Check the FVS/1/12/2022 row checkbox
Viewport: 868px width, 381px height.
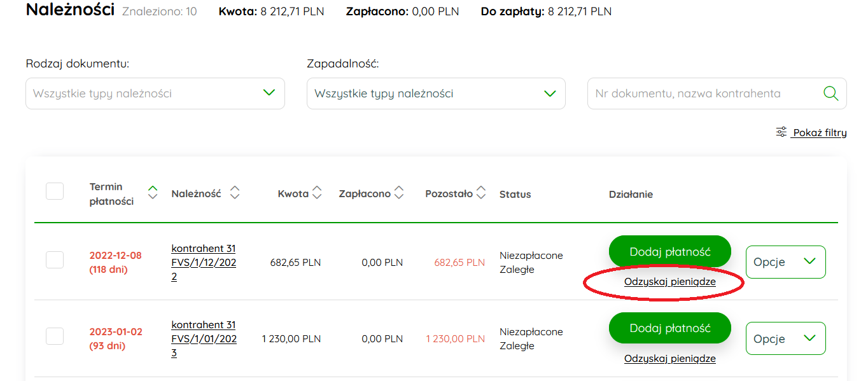55,260
